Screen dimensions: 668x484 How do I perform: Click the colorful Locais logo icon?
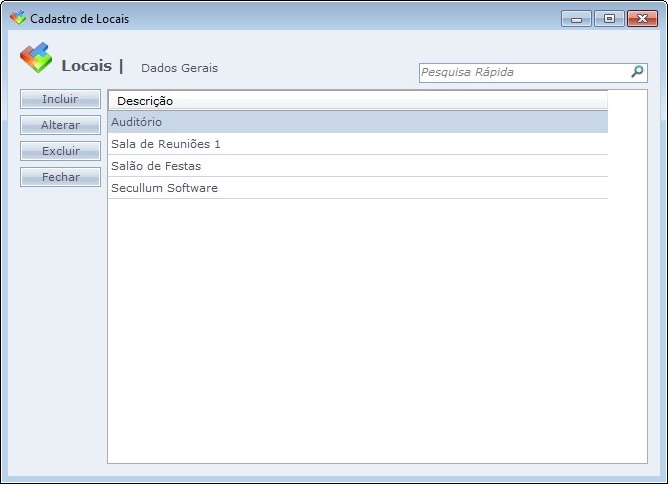click(x=35, y=58)
